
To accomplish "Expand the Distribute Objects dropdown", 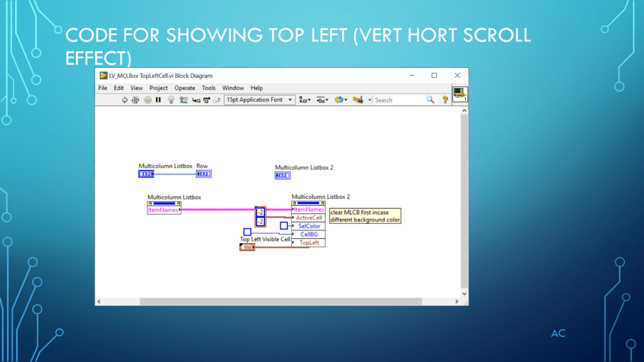I will 323,100.
